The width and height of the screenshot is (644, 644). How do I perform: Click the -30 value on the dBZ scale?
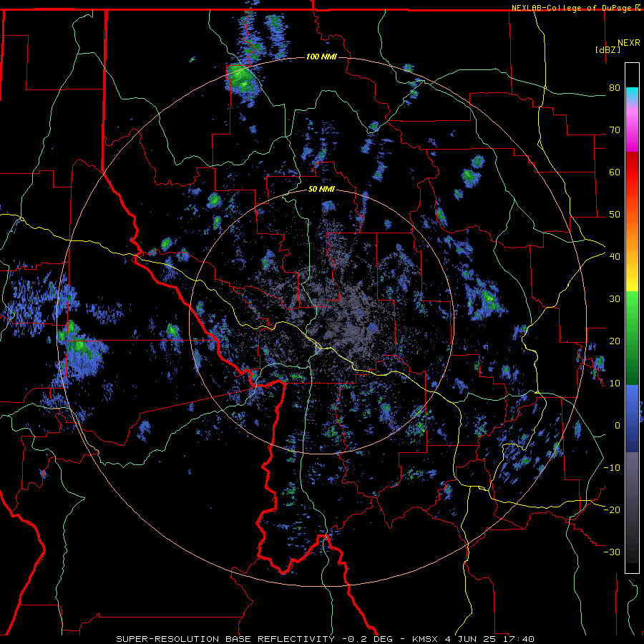coord(612,552)
